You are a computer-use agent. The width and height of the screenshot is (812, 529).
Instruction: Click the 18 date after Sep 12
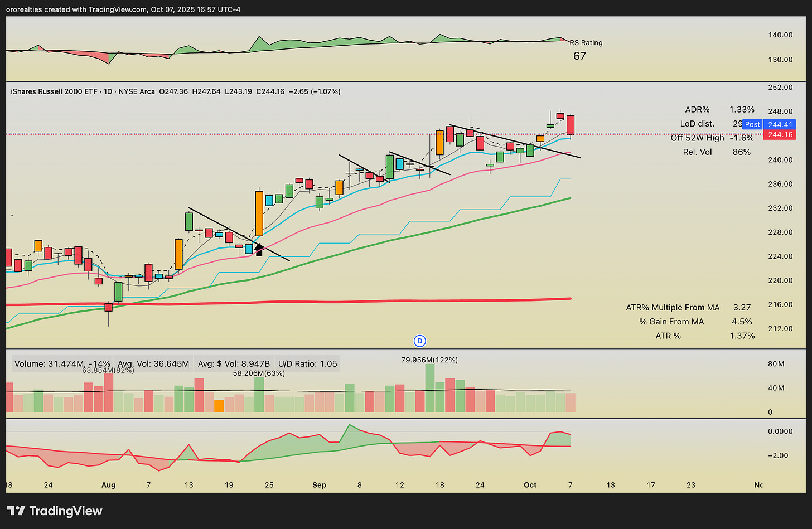pos(440,485)
